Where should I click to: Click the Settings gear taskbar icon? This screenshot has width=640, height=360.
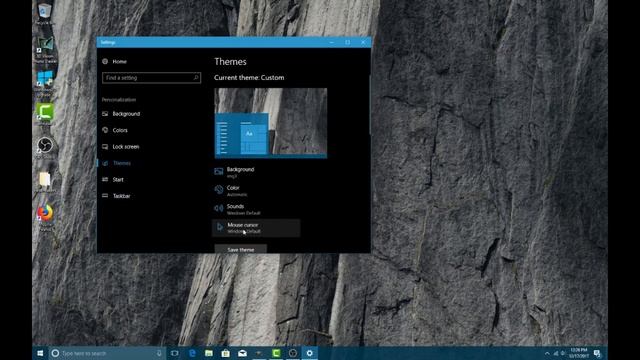click(x=309, y=353)
